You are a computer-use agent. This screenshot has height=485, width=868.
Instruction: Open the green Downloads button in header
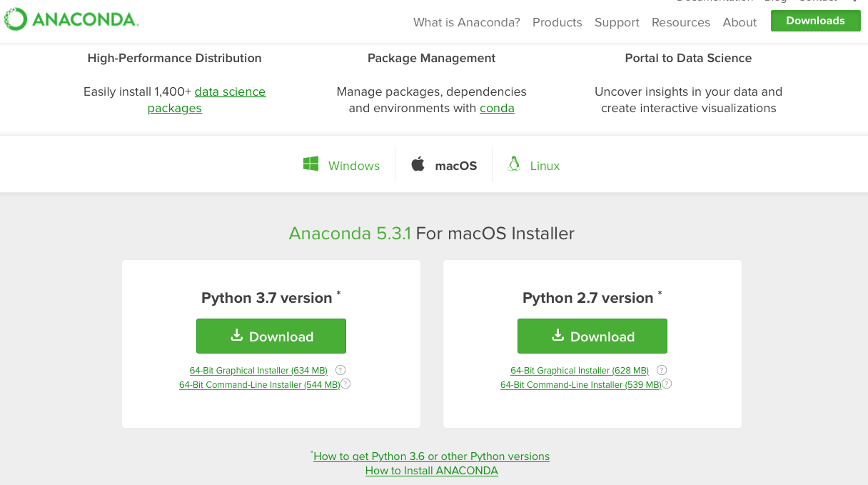point(815,21)
